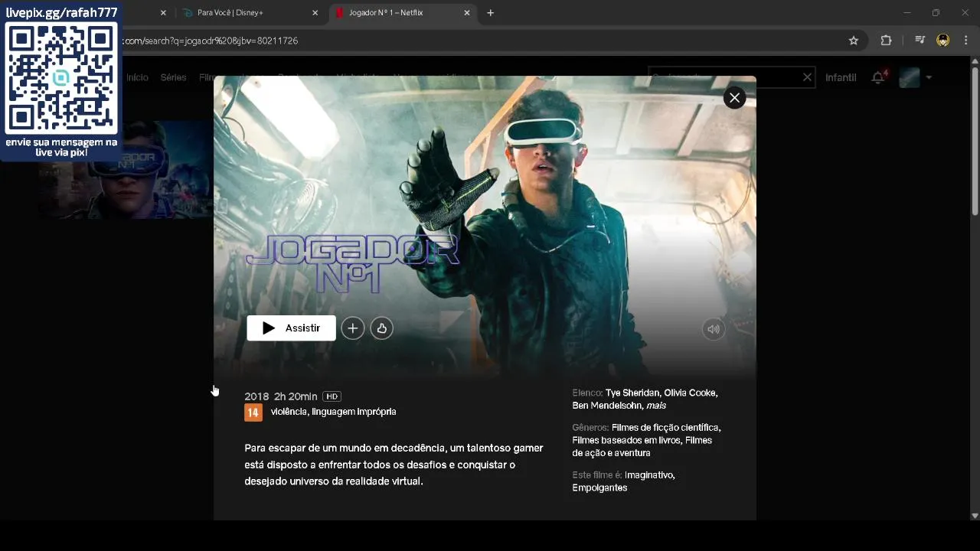Open the Infantil kids profile link

[841, 77]
